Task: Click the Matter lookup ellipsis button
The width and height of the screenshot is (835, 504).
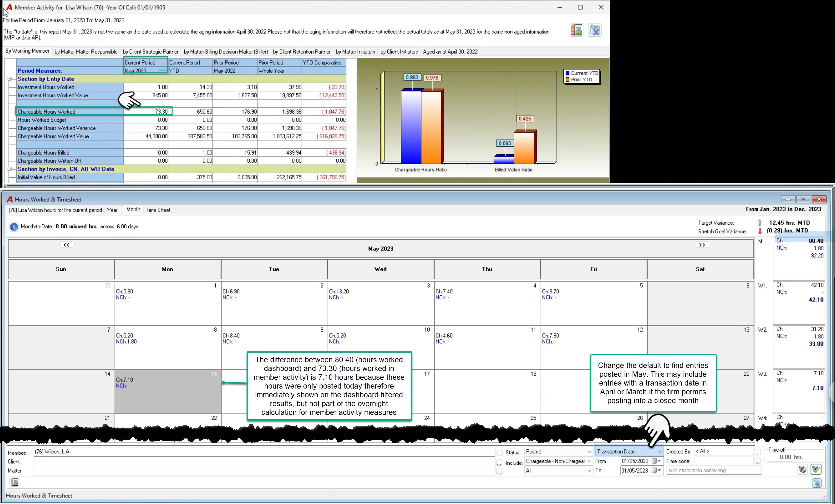Action: pyautogui.click(x=500, y=471)
